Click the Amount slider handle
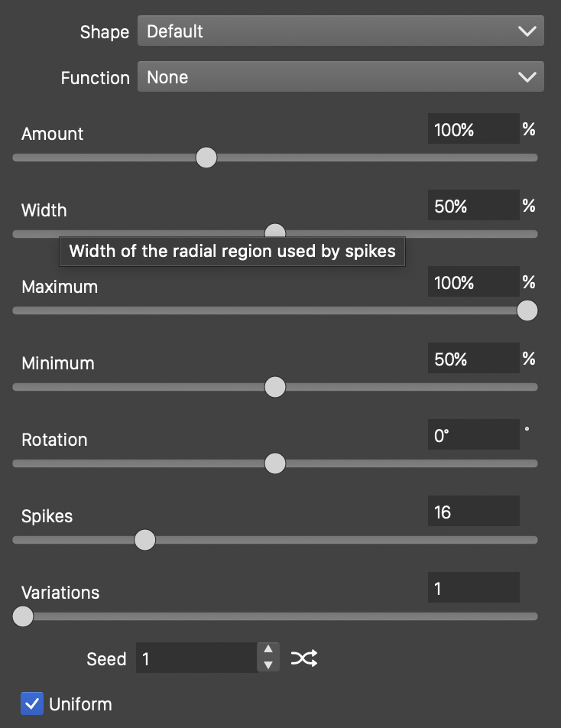 (x=206, y=158)
